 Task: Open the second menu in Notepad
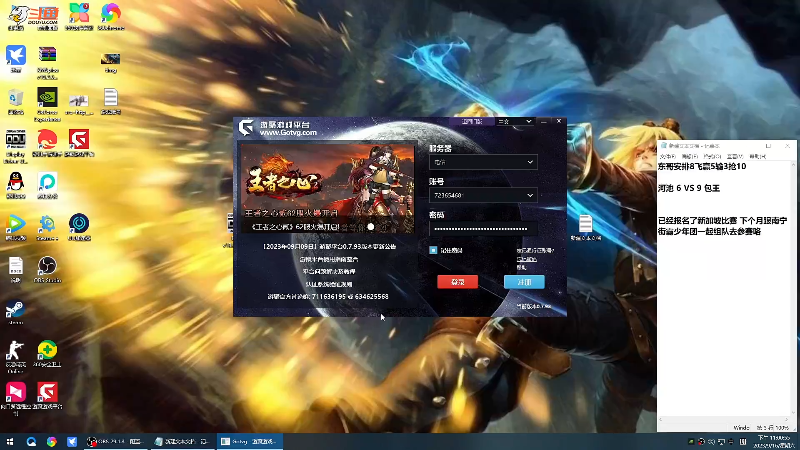690,156
